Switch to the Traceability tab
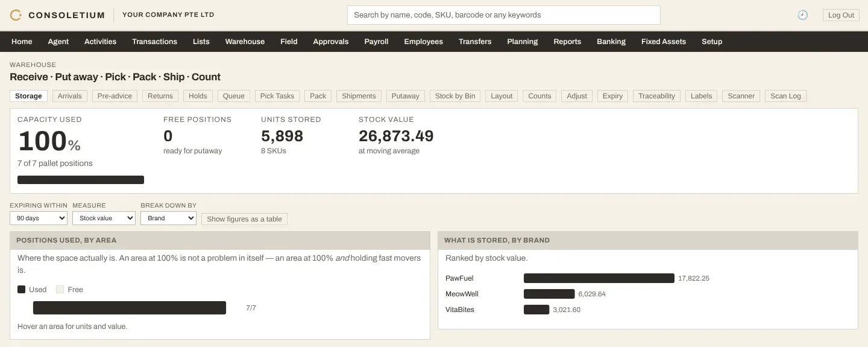The width and height of the screenshot is (868, 347). click(657, 96)
